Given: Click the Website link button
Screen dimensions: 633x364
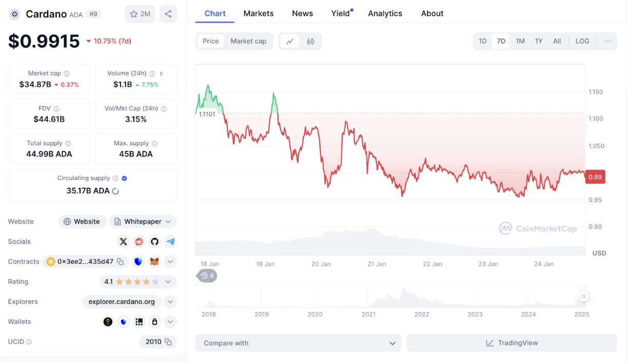Looking at the screenshot, I should [x=82, y=221].
